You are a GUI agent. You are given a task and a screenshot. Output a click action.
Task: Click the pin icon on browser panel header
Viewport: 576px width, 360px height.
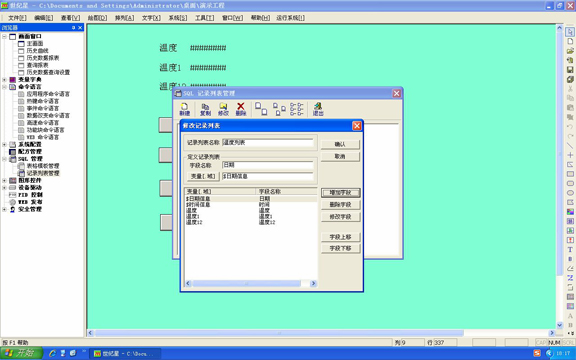(x=73, y=28)
